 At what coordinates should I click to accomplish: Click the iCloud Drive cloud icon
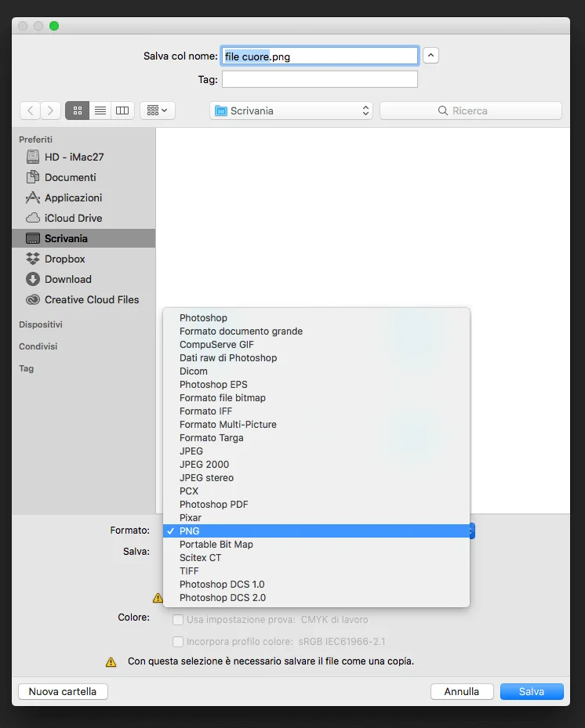pos(32,218)
